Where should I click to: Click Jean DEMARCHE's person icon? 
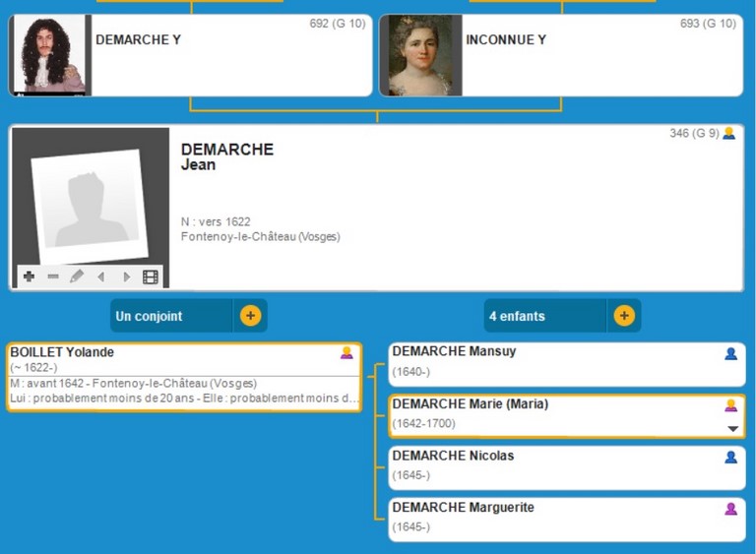(728, 134)
